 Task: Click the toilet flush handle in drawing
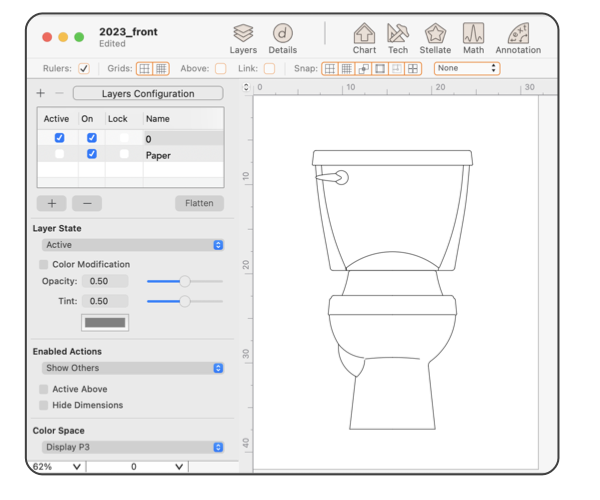(332, 178)
